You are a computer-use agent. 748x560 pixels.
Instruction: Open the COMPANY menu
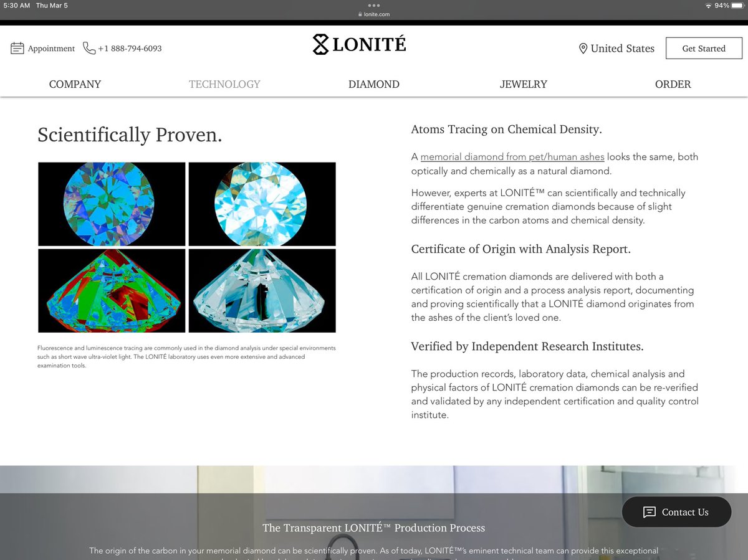click(x=75, y=84)
